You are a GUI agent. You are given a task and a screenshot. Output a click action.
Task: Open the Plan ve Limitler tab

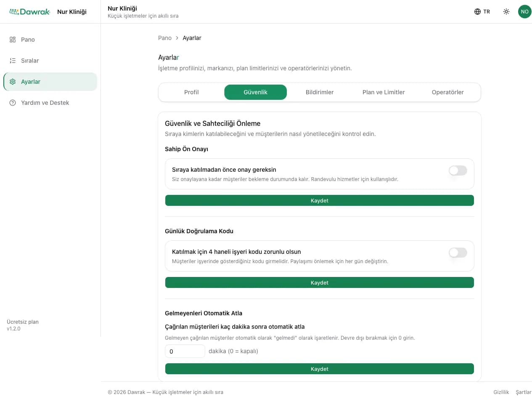click(x=384, y=92)
